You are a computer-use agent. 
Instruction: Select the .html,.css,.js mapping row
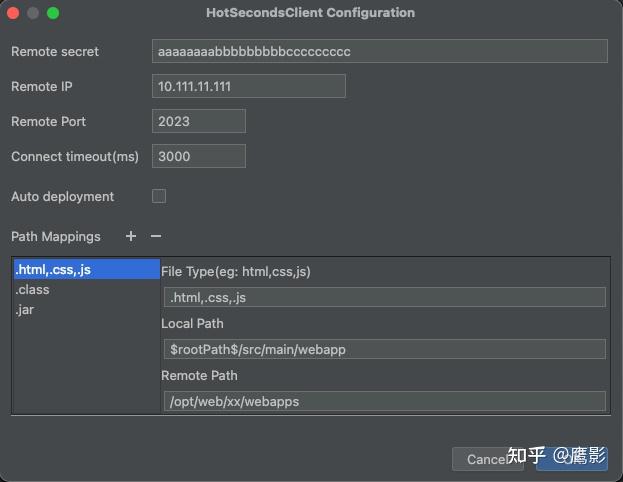[87, 270]
